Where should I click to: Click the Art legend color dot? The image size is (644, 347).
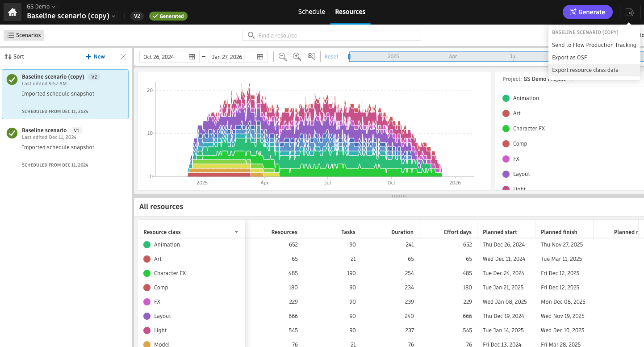(x=506, y=113)
